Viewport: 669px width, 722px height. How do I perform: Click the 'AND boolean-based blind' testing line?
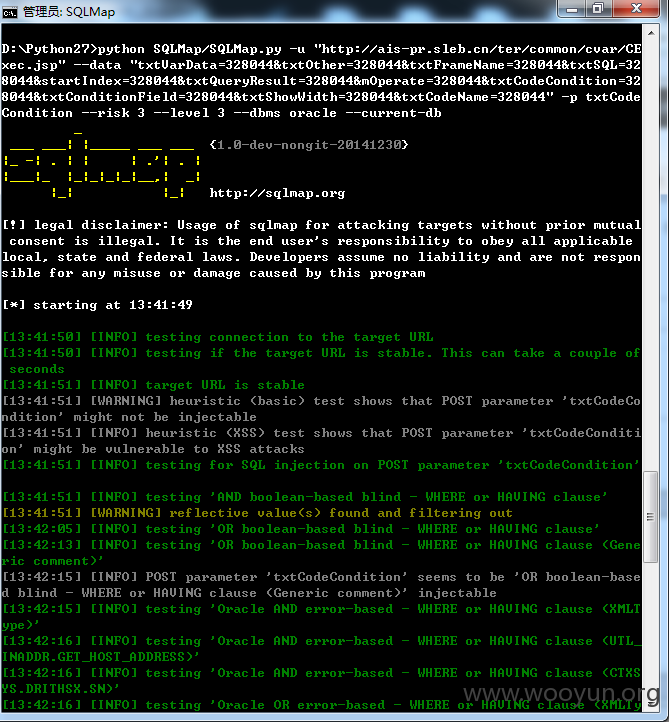pyautogui.click(x=305, y=497)
